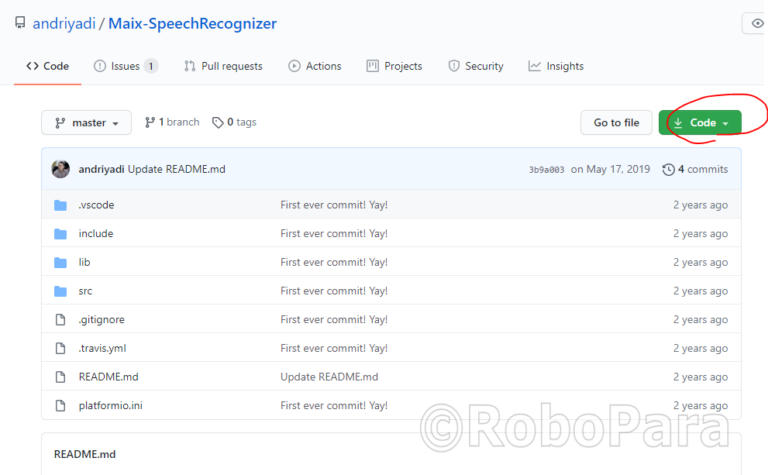Click the README.md file icon
The height and width of the screenshot is (475, 768).
pos(60,377)
